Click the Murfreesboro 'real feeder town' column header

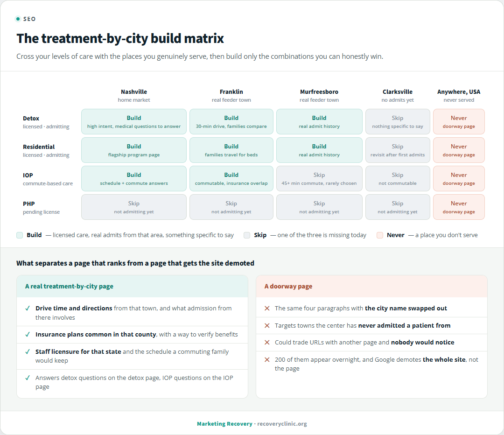(x=319, y=96)
